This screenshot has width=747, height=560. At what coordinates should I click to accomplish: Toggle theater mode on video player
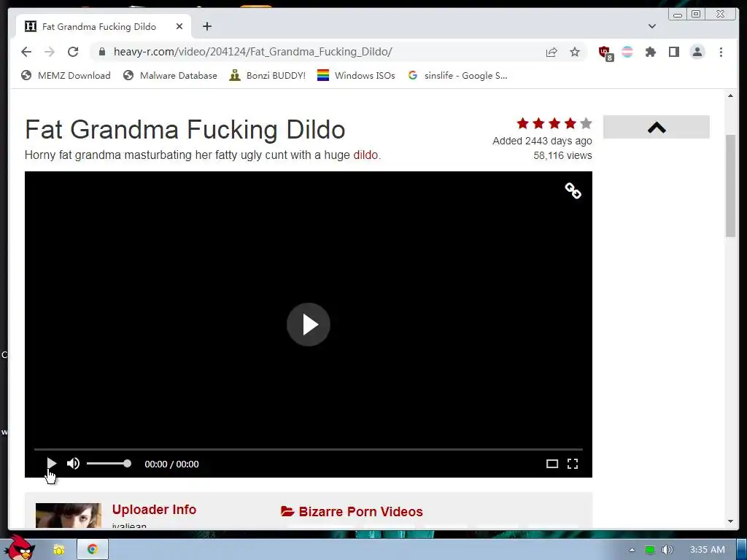pos(551,464)
